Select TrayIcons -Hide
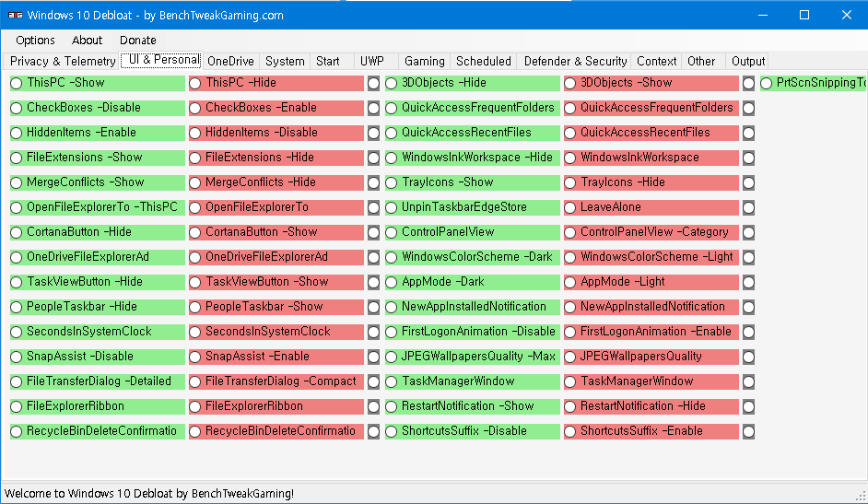 (651, 182)
